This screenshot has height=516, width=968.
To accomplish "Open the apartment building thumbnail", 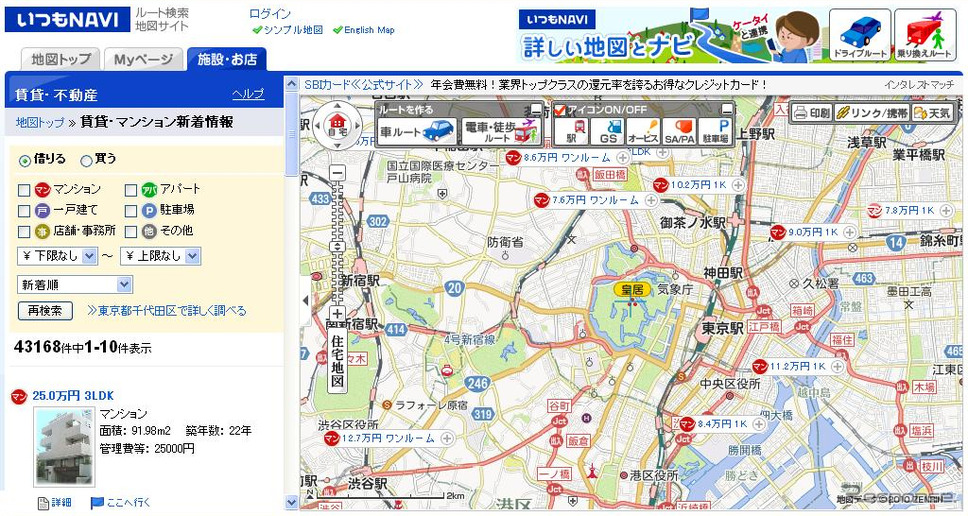I will click(65, 447).
